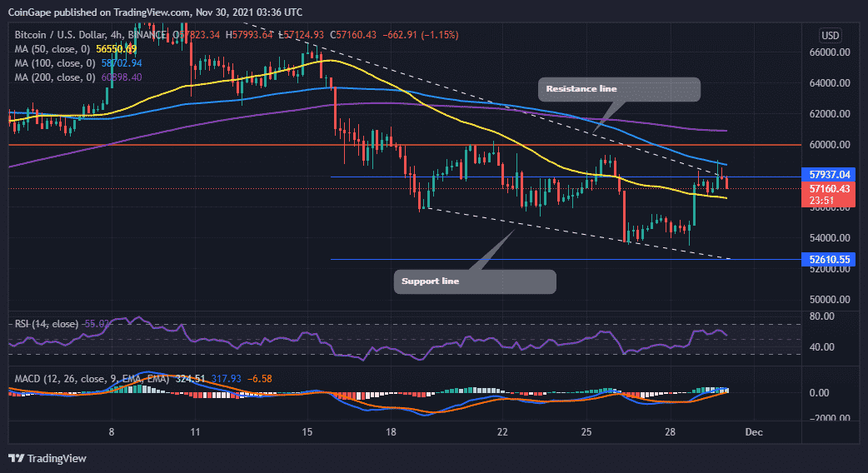Click the Support line callout box

pos(475,281)
